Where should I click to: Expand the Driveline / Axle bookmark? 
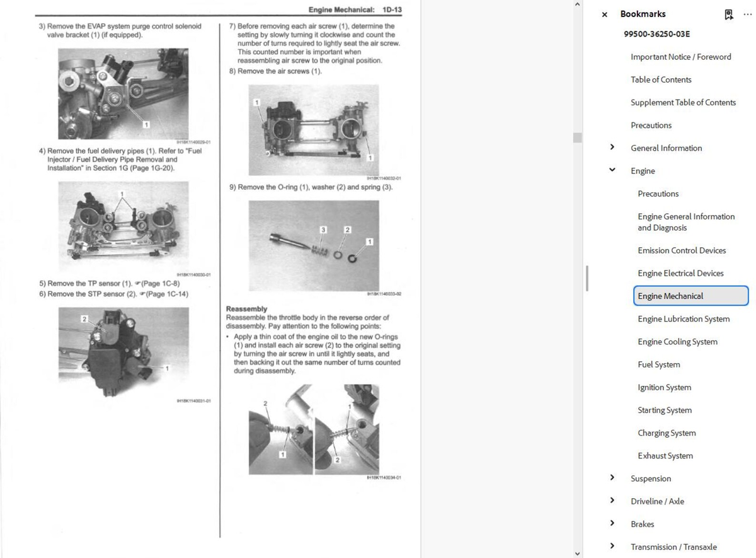tap(612, 501)
